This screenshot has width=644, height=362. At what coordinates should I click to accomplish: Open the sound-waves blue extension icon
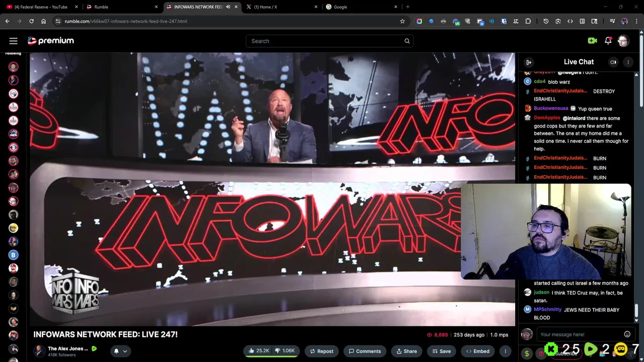pyautogui.click(x=492, y=21)
